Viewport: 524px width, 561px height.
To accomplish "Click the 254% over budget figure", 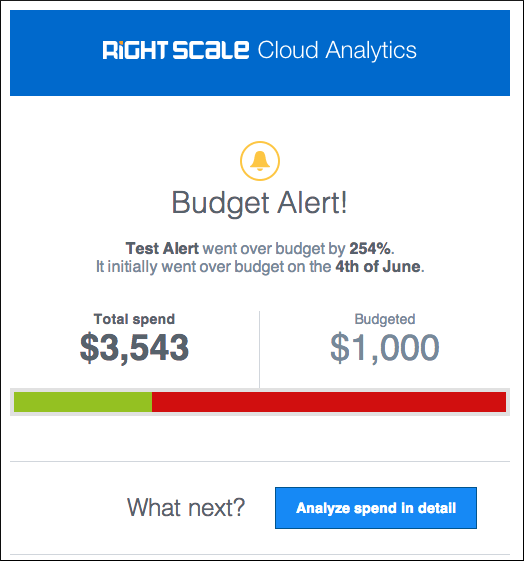I will tap(370, 248).
